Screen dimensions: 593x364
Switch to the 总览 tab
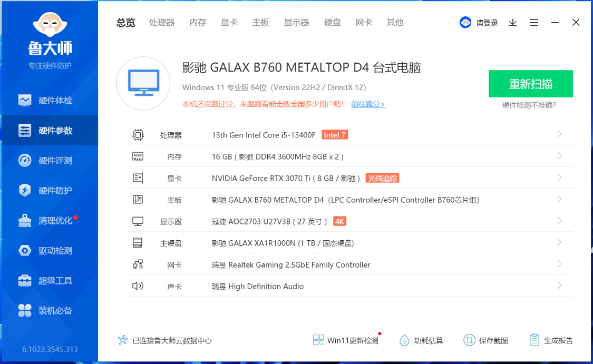click(125, 23)
